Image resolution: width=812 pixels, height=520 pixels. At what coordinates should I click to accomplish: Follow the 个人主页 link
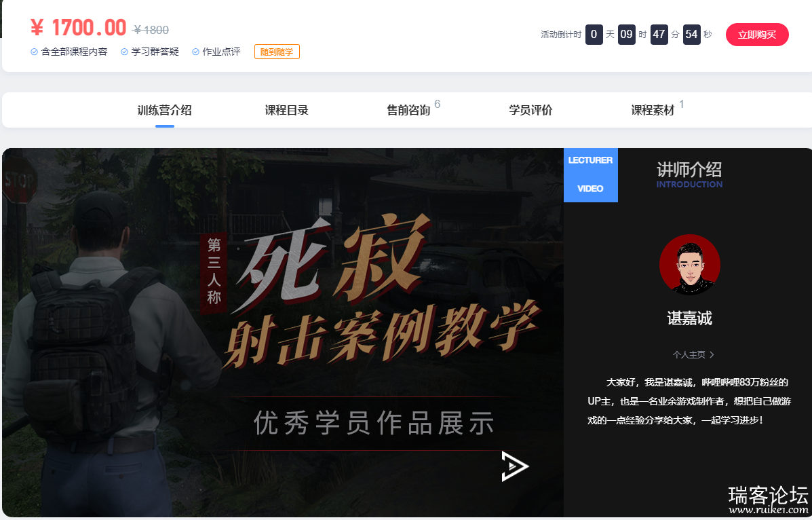click(x=690, y=354)
